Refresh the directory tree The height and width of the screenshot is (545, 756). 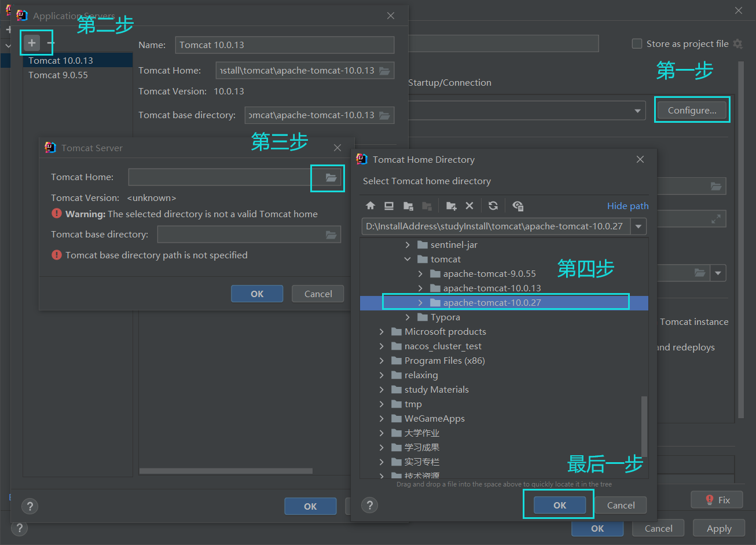pos(493,206)
